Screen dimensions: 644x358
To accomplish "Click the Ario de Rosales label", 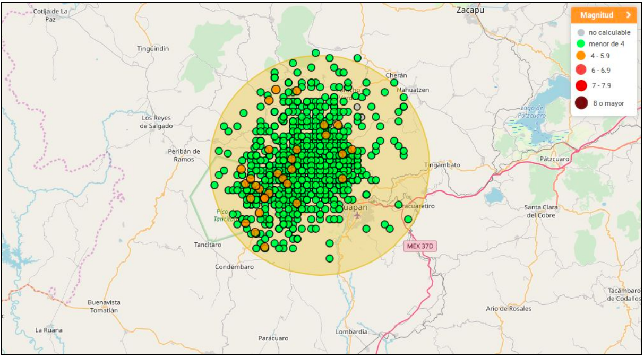I will pos(508,309).
